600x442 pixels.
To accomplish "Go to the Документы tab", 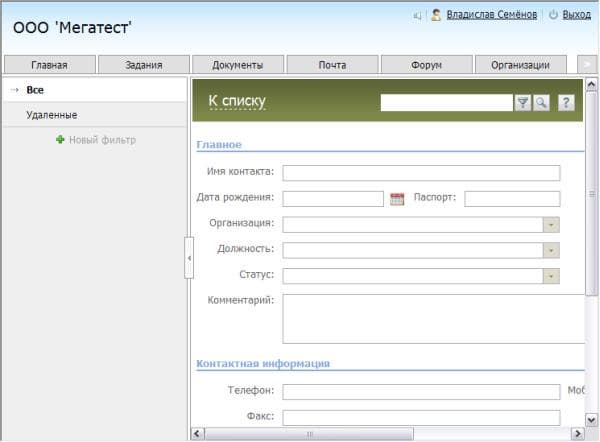I will [x=238, y=65].
